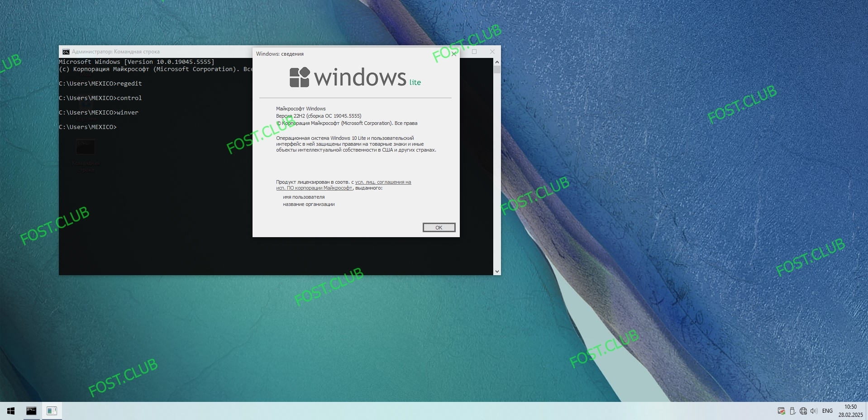Click the Command Prompt title bar icon

point(66,52)
